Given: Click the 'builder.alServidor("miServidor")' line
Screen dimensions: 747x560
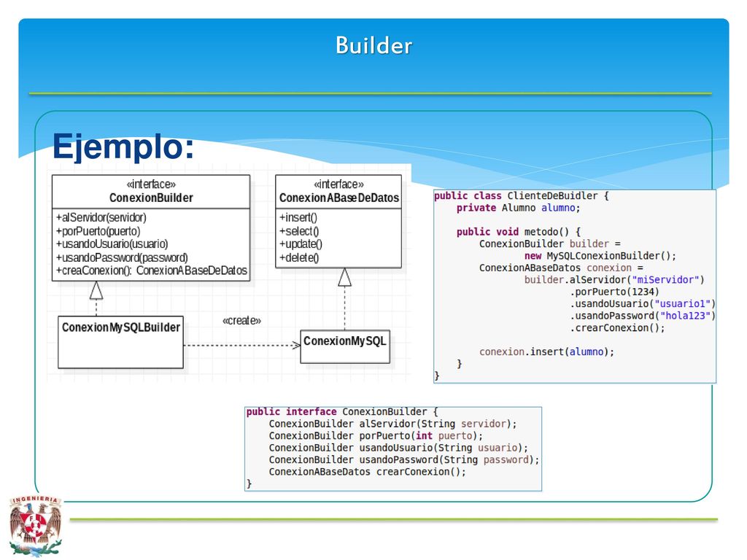Looking at the screenshot, I should 614,279.
